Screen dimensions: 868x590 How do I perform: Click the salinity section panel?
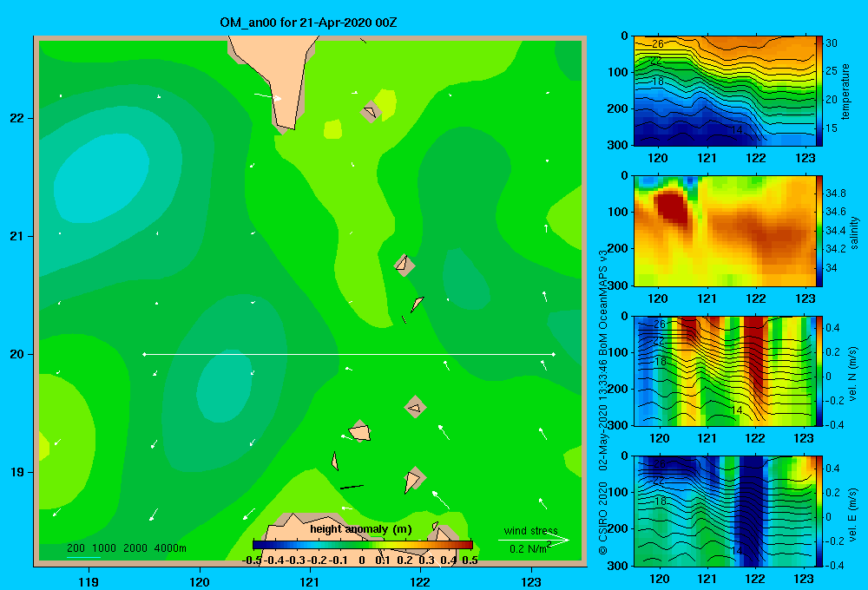(725, 231)
